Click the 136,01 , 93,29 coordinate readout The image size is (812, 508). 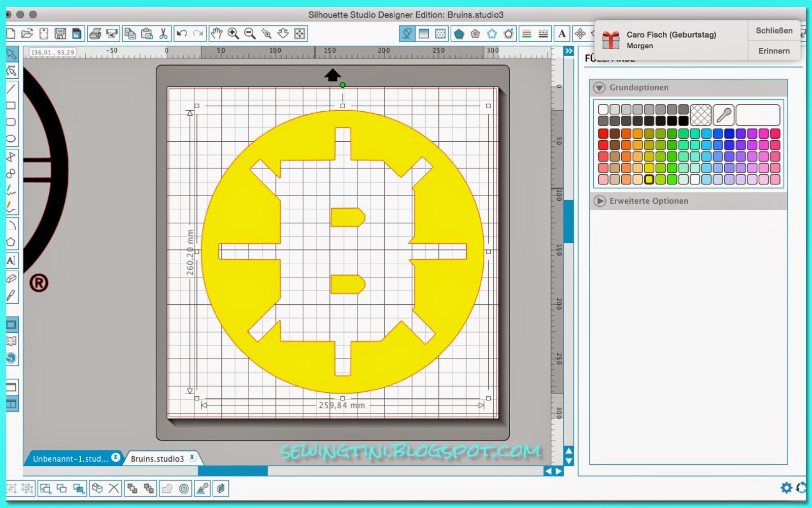(x=52, y=52)
